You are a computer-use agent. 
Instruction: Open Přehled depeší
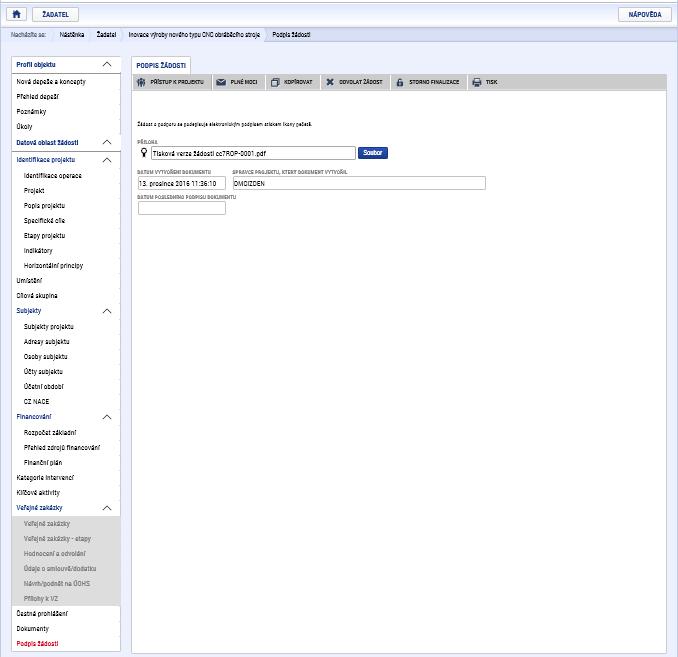point(38,97)
